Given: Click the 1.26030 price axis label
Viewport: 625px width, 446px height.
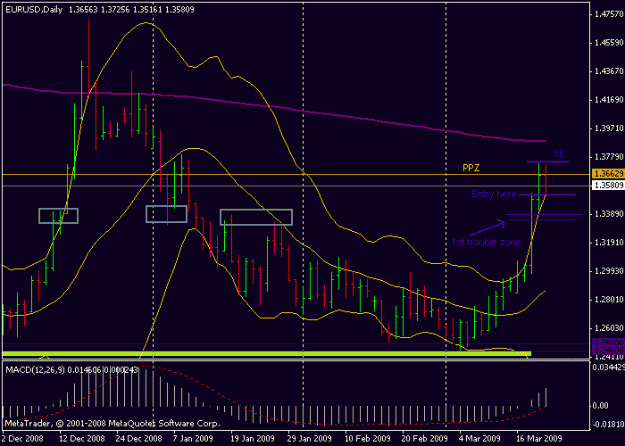Looking at the screenshot, I should (x=608, y=328).
